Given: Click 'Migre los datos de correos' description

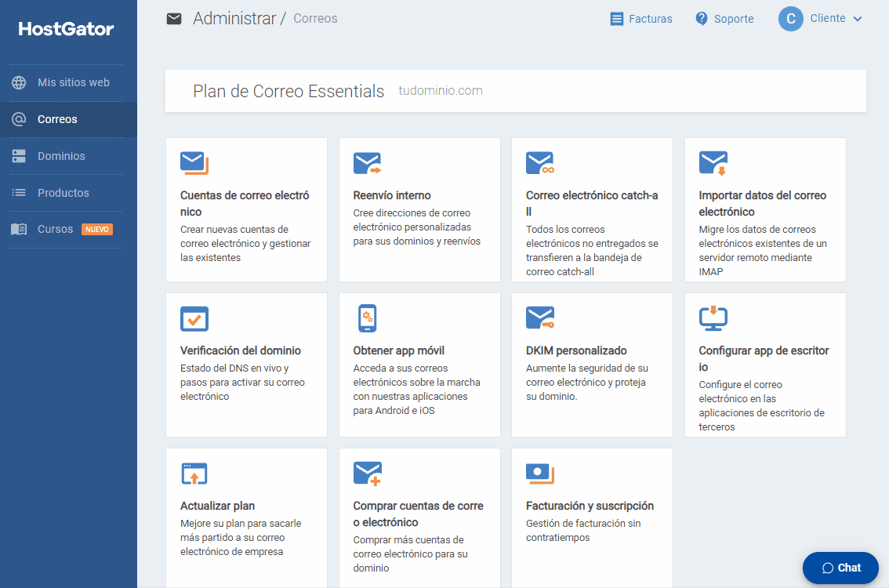Looking at the screenshot, I should click(x=763, y=250).
